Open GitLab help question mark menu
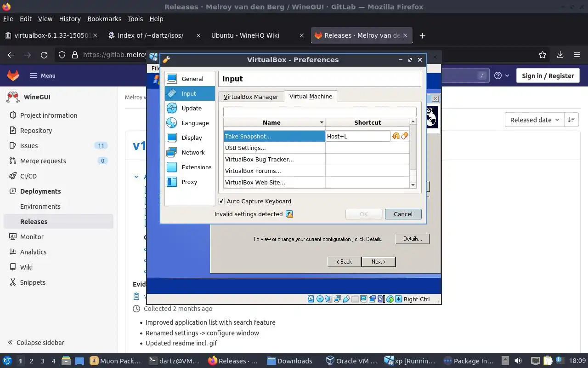The width and height of the screenshot is (588, 368). pyautogui.click(x=502, y=75)
